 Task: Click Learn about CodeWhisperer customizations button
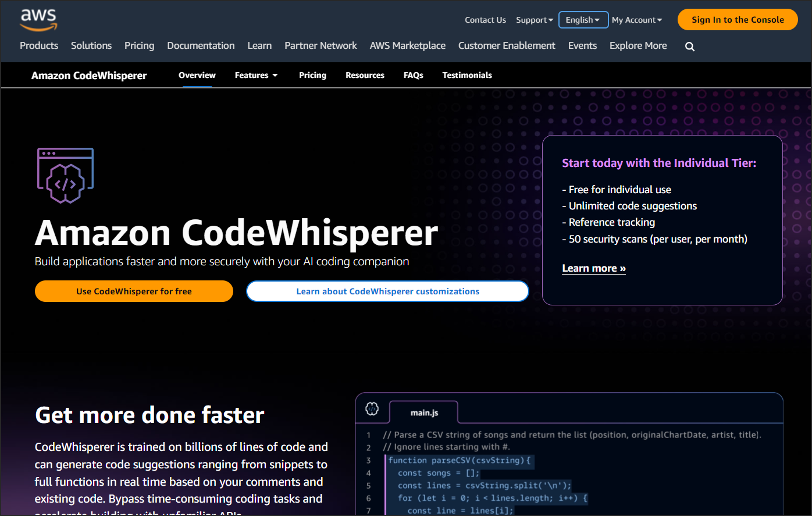[387, 291]
